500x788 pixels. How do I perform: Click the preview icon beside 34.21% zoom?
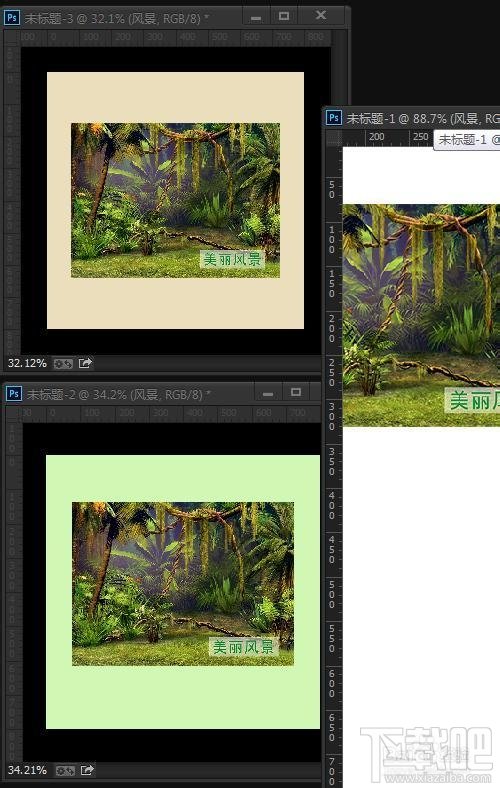[x=65, y=770]
